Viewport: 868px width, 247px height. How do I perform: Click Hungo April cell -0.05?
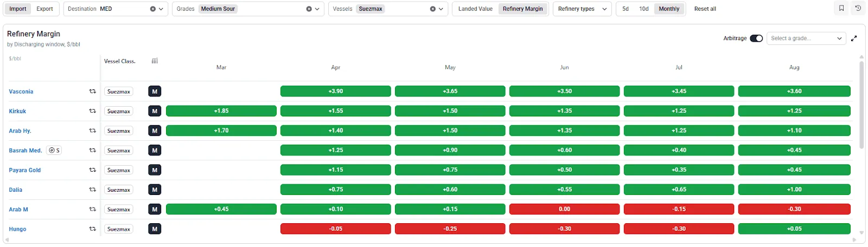[336, 229]
